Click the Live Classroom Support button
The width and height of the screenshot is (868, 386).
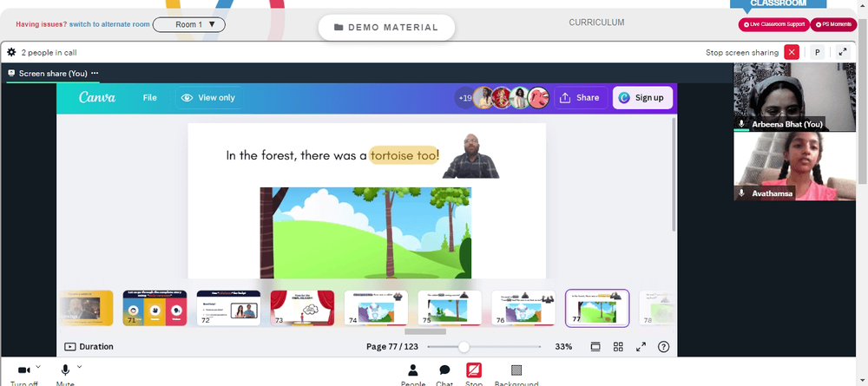[x=774, y=24]
